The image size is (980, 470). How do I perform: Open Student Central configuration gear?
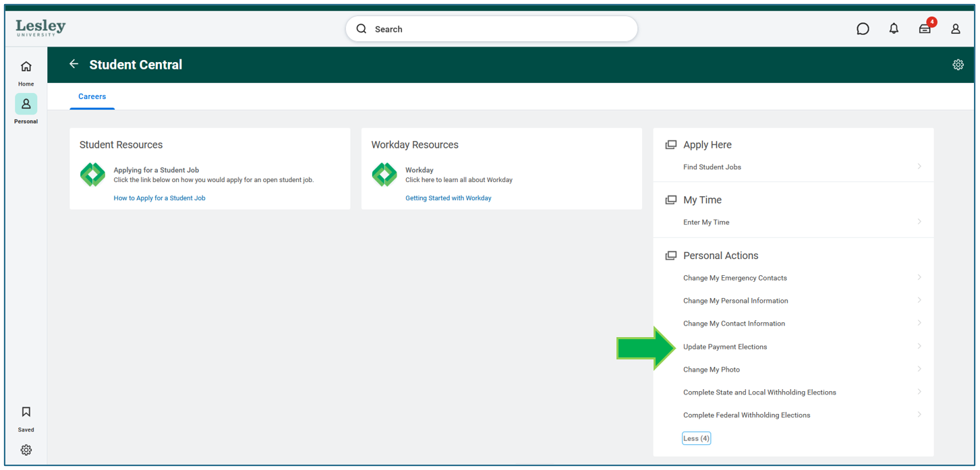pos(958,65)
